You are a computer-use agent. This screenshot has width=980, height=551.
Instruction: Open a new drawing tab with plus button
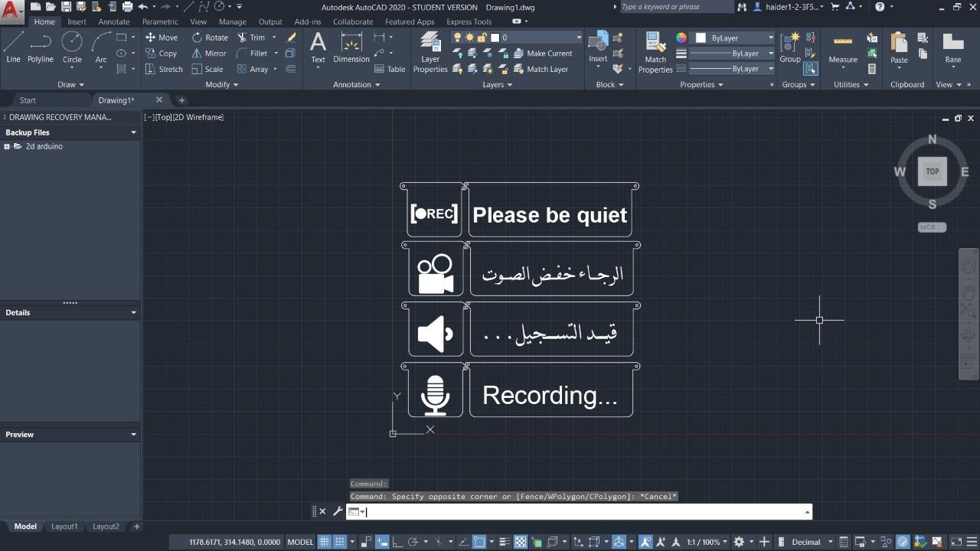click(181, 100)
